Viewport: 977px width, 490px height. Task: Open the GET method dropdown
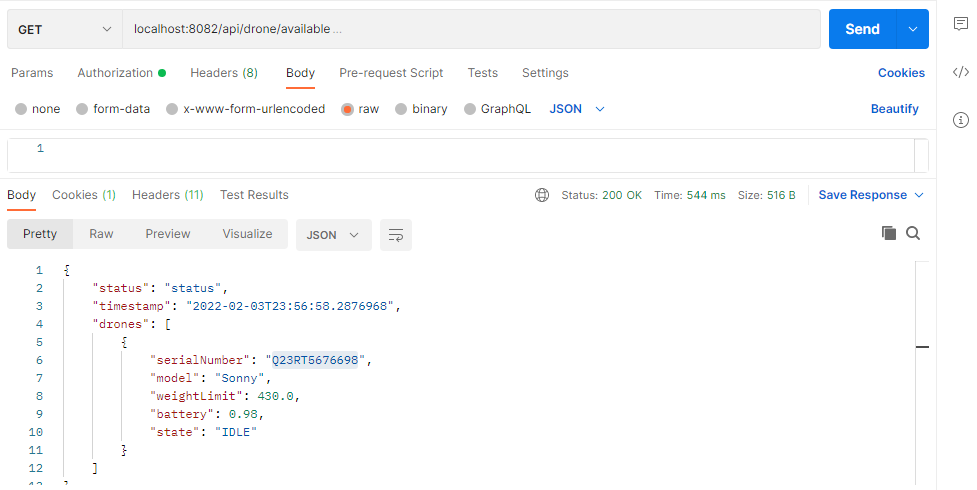65,29
